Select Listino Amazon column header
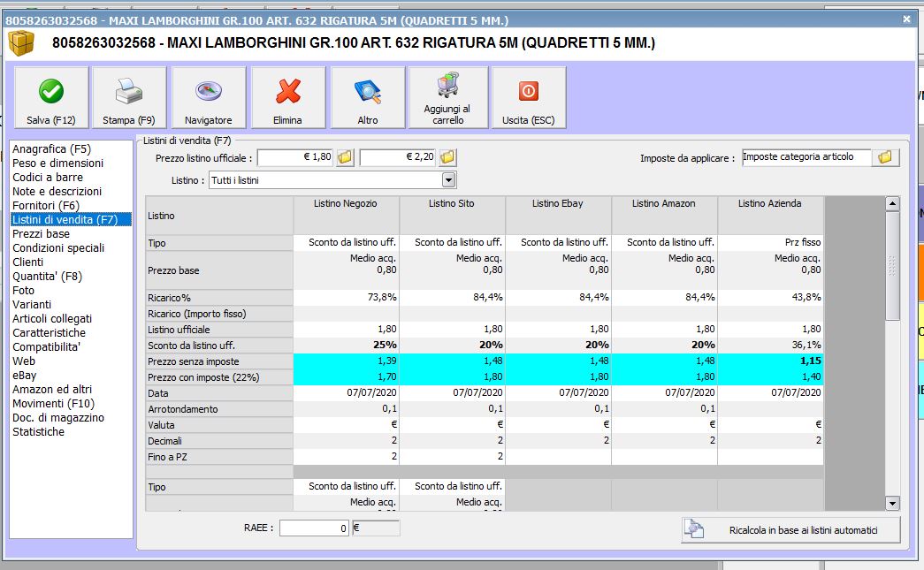Viewport: 924px width, 570px height. point(664,216)
